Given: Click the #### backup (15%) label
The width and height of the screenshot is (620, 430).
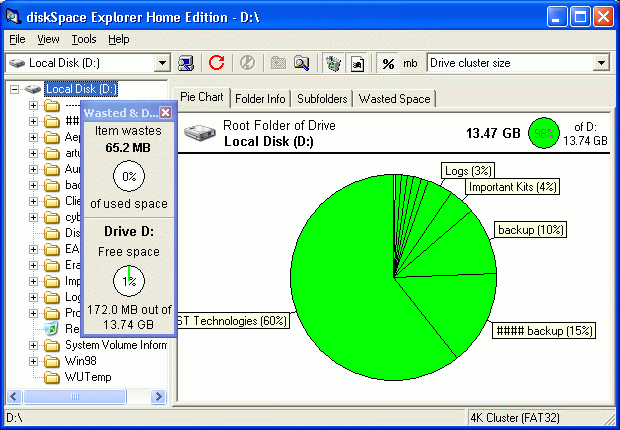Looking at the screenshot, I should click(x=544, y=330).
